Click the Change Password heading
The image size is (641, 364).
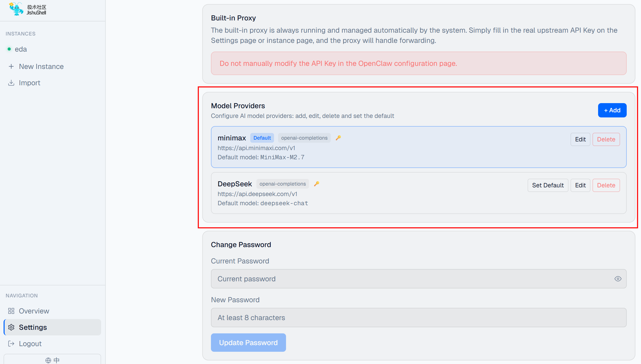tap(241, 245)
